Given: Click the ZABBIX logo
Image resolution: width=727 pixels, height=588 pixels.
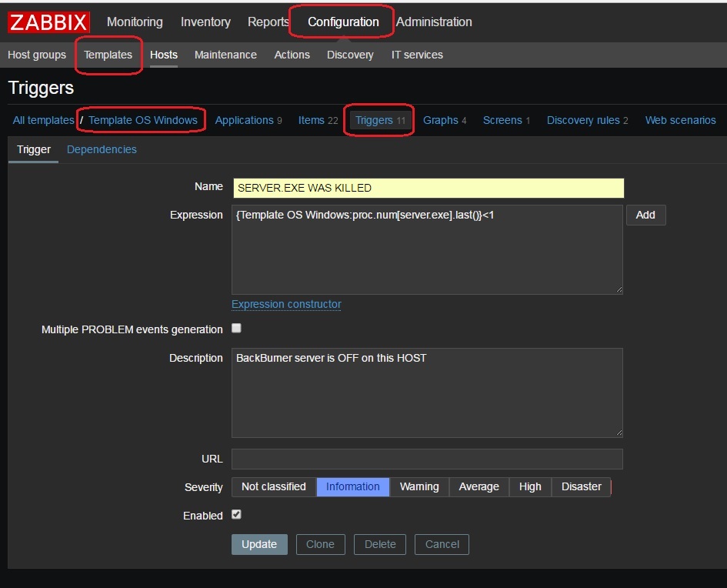Looking at the screenshot, I should pyautogui.click(x=48, y=22).
